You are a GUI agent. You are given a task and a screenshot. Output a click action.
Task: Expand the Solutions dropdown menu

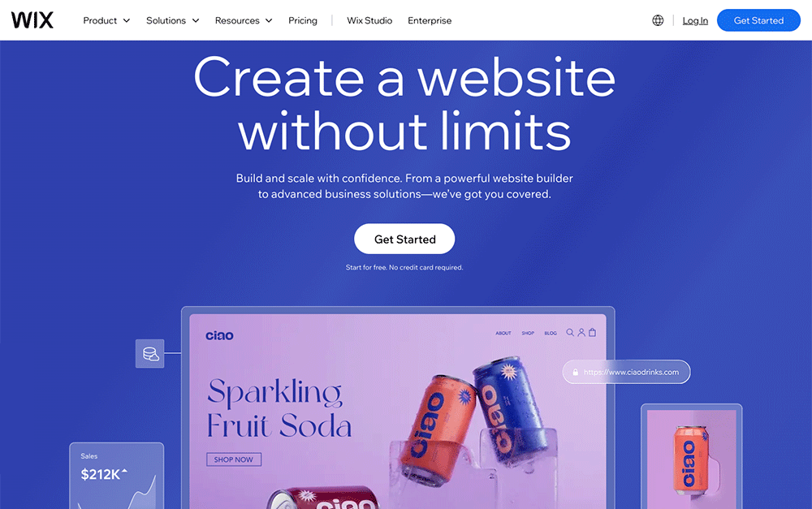pos(172,20)
